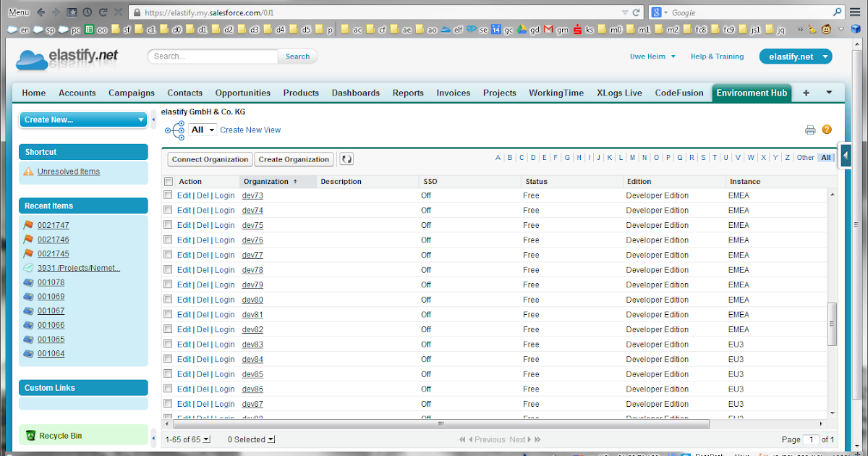Open the 'gd' Google Drive bookmark

(x=528, y=30)
